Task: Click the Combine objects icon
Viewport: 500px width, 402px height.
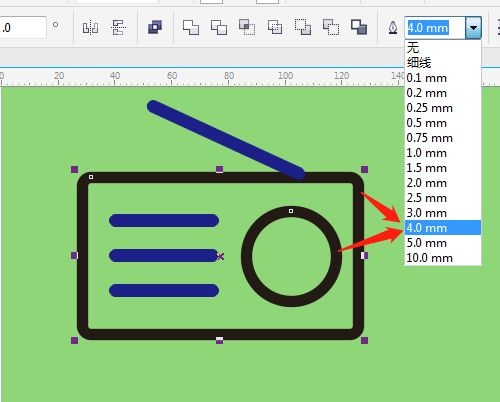Action: (x=155, y=27)
